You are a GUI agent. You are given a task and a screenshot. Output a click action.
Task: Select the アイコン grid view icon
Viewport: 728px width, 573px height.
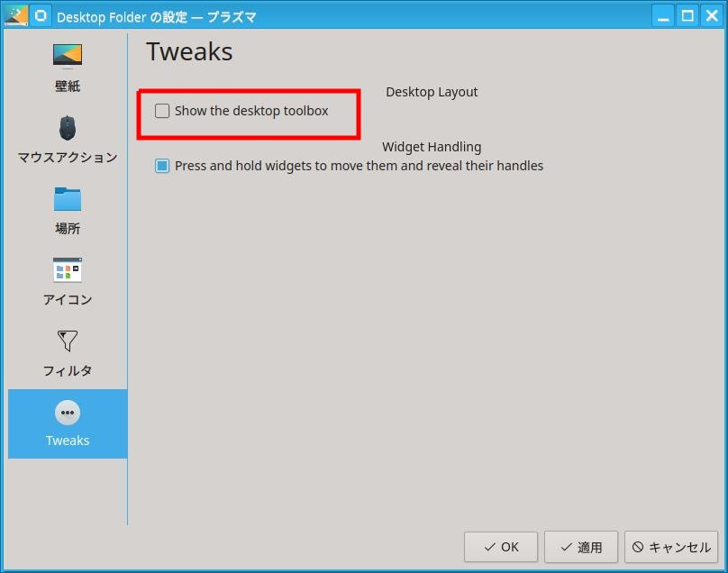tap(68, 269)
